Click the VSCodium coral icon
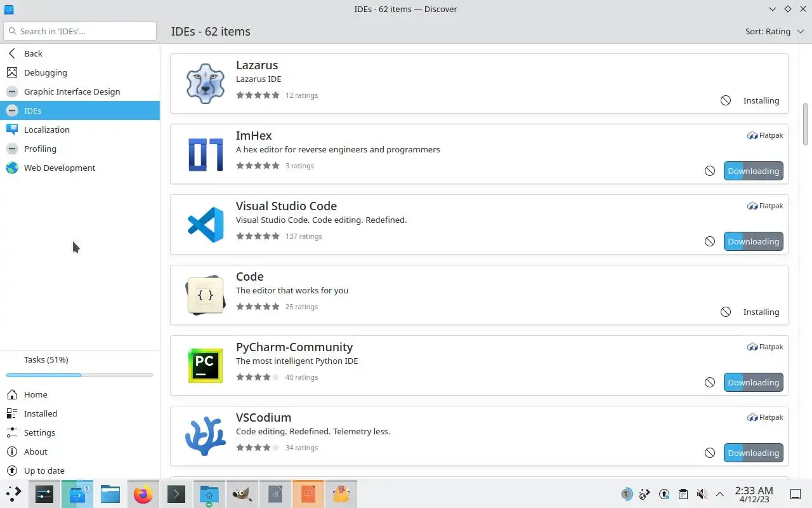 (x=206, y=436)
